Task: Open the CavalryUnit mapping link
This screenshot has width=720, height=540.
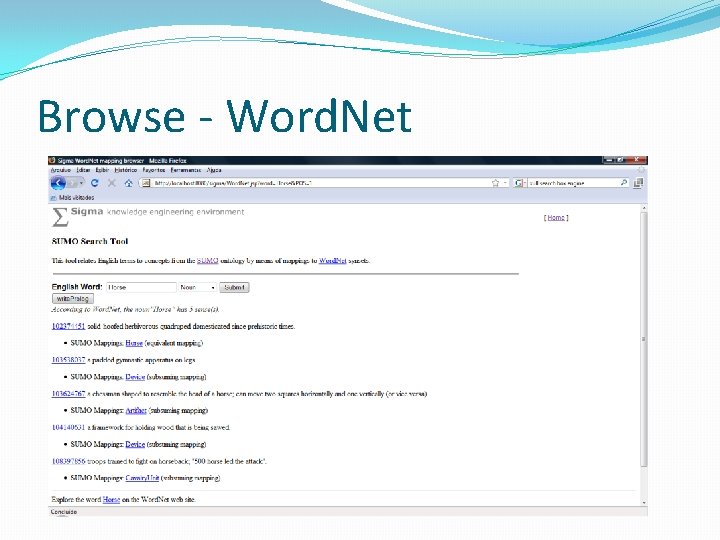Action: pyautogui.click(x=142, y=478)
